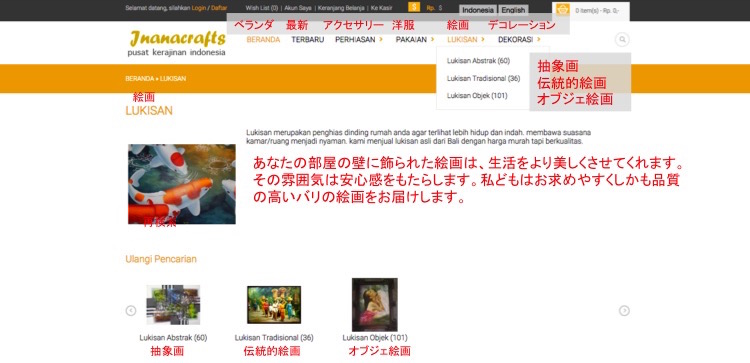Open the Lukisan Objek painting thumbnail

[x=375, y=305]
